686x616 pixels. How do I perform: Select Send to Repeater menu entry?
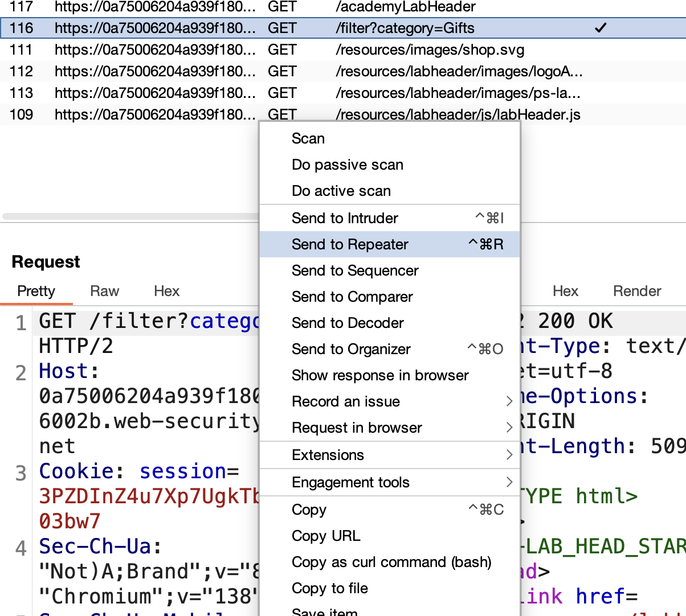tap(390, 244)
